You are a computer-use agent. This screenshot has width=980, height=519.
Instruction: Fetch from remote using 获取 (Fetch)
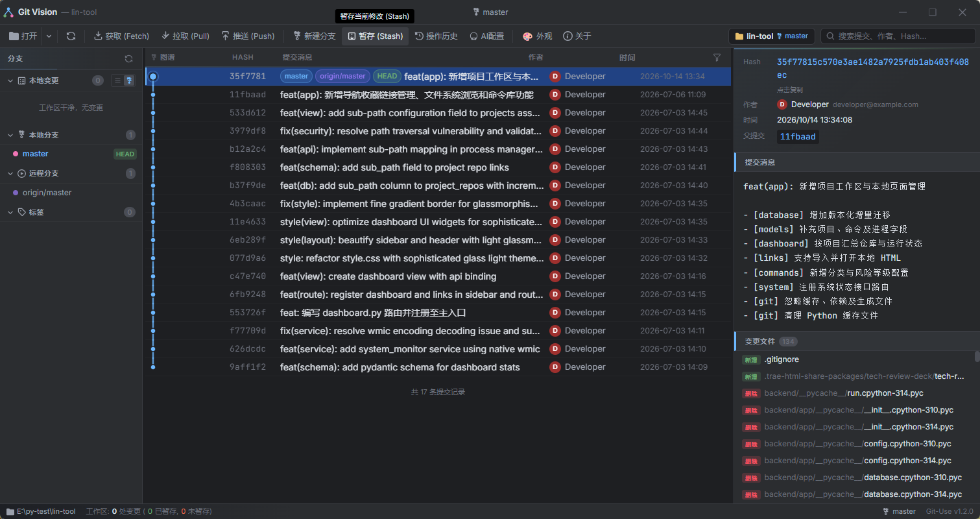[x=121, y=36]
